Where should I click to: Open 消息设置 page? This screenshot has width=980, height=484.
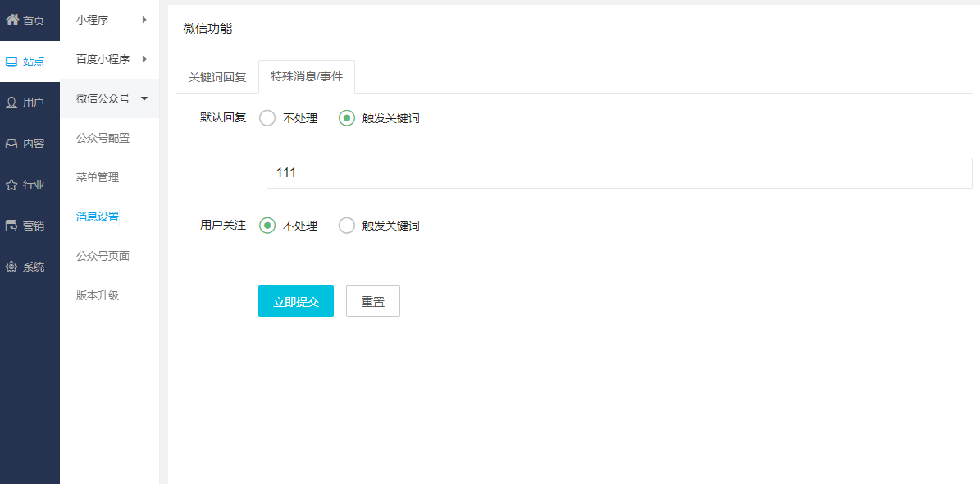[x=98, y=217]
